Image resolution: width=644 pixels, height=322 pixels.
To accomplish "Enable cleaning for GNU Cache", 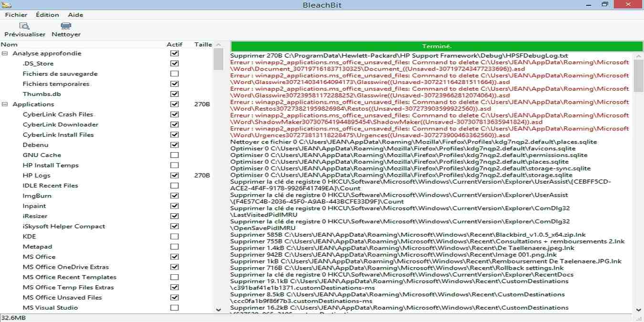I will click(x=175, y=155).
